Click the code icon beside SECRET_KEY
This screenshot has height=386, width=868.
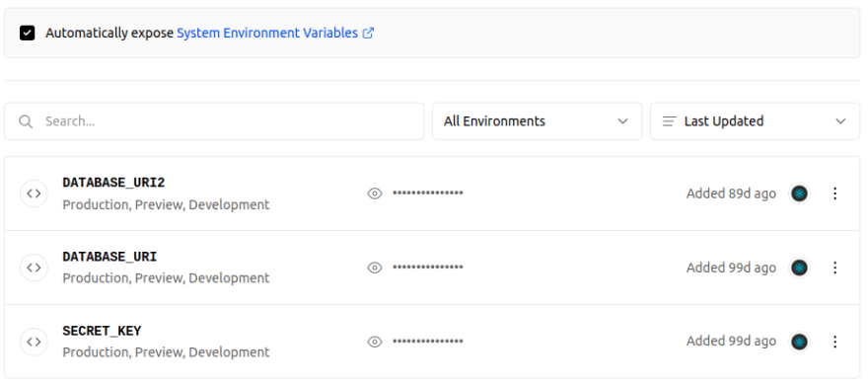pyautogui.click(x=34, y=342)
